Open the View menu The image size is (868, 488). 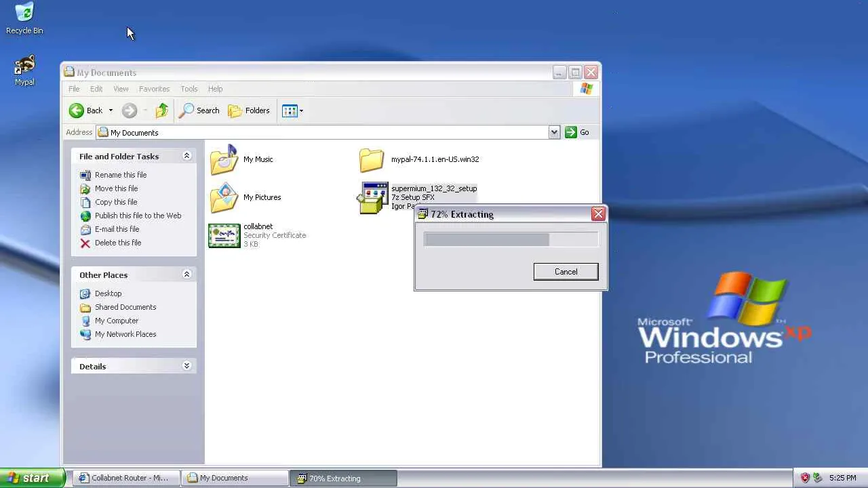click(x=121, y=89)
